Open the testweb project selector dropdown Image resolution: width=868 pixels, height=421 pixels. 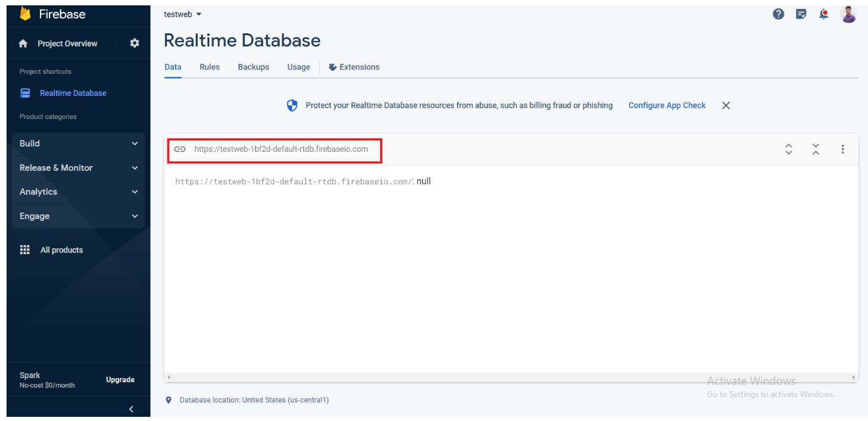[x=183, y=14]
